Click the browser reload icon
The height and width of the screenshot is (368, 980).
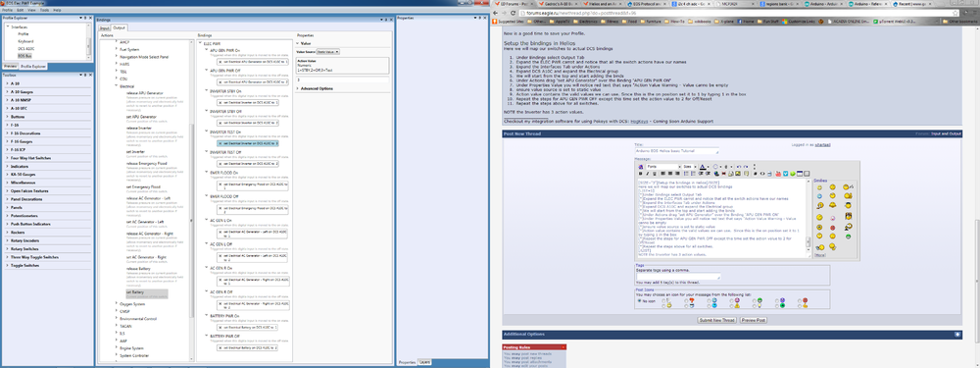tap(513, 13)
